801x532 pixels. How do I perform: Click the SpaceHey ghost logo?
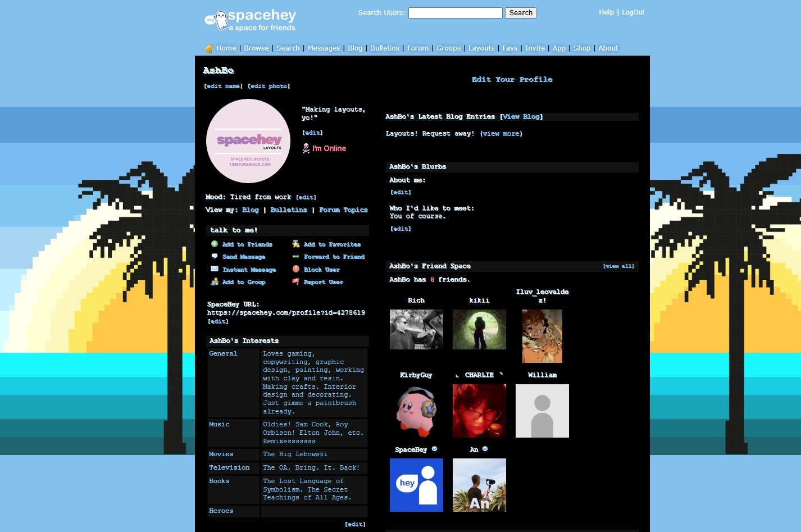217,20
